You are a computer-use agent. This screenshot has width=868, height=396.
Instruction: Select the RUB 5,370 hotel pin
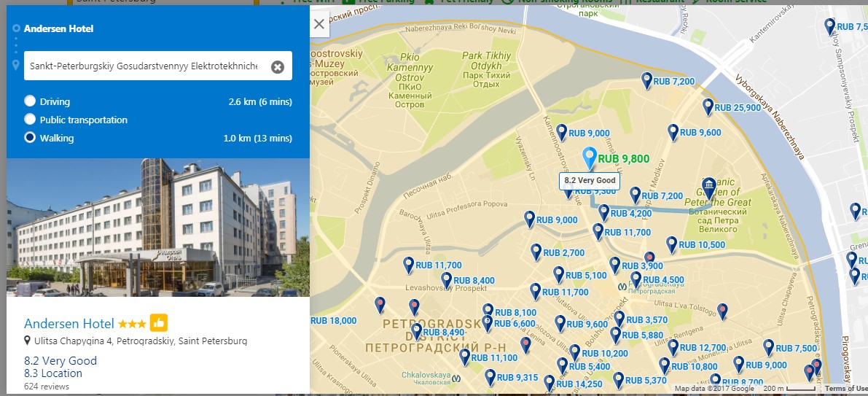coord(618,381)
